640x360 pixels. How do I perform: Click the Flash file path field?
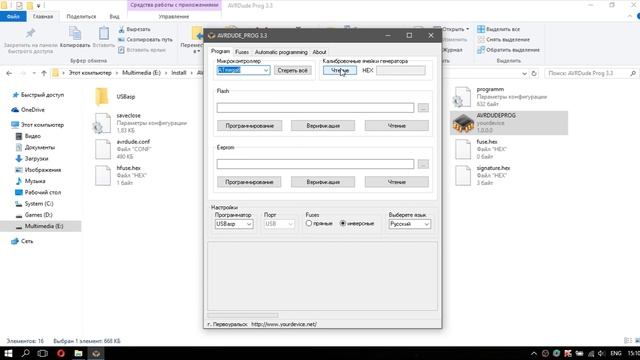[315, 108]
